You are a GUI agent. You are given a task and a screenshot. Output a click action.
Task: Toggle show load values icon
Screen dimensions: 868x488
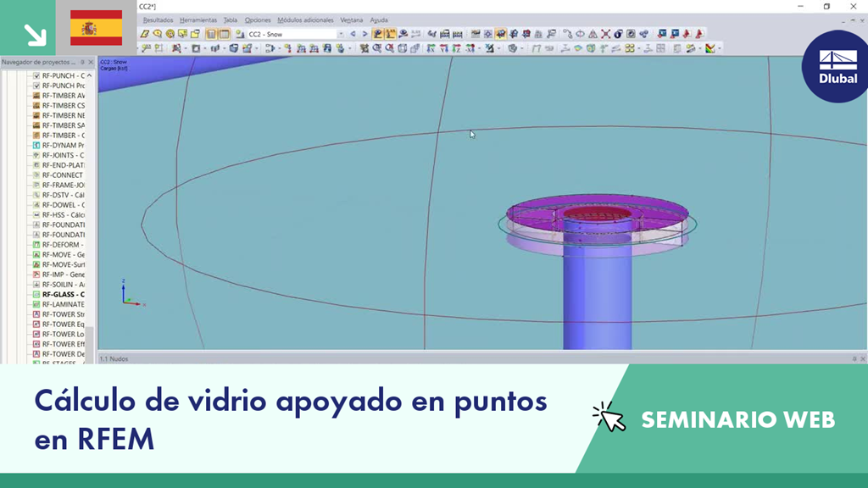click(390, 34)
